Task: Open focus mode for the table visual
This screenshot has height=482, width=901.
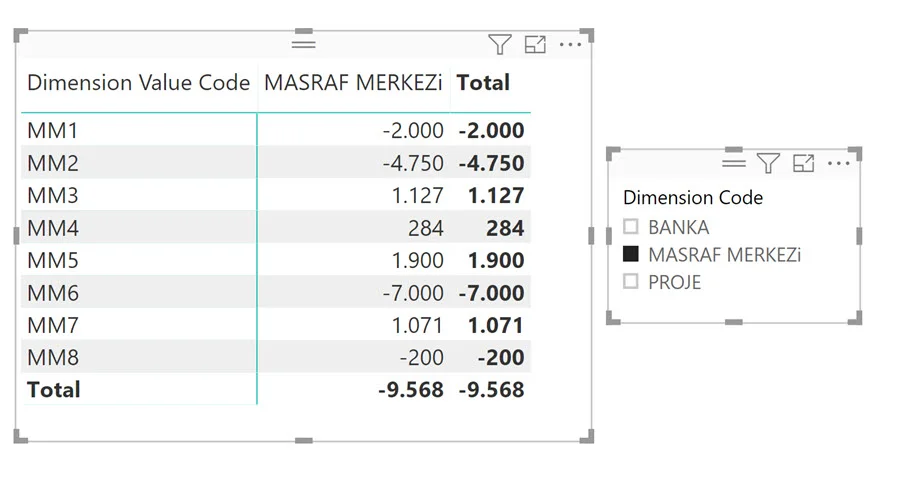Action: pyautogui.click(x=535, y=44)
